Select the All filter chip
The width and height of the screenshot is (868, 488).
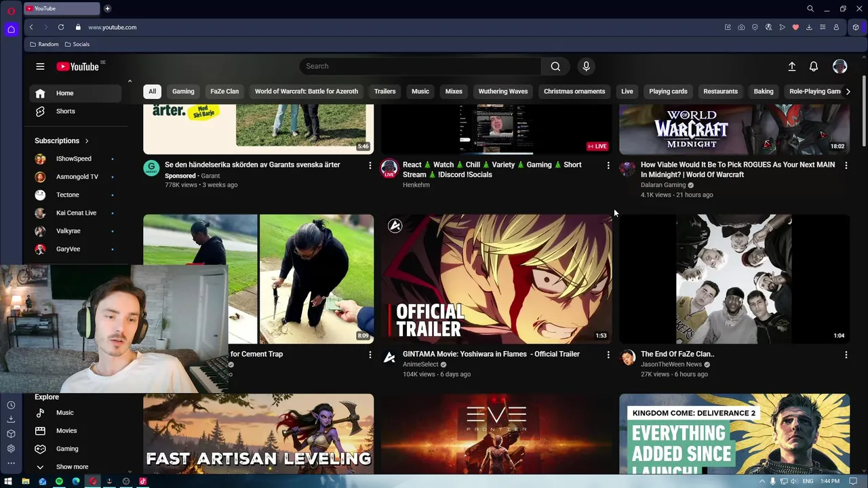click(x=152, y=91)
